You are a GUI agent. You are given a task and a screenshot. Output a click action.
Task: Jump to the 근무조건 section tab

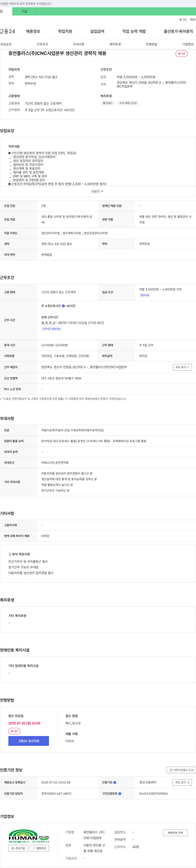(x=42, y=44)
